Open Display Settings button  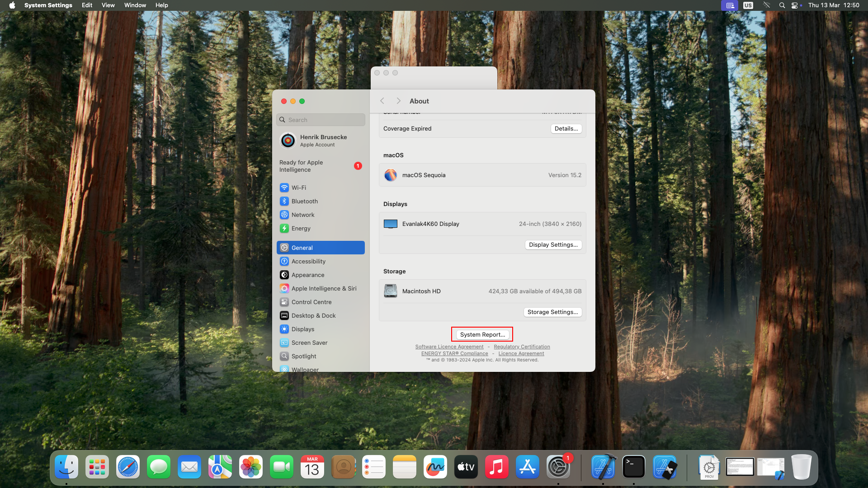(553, 245)
